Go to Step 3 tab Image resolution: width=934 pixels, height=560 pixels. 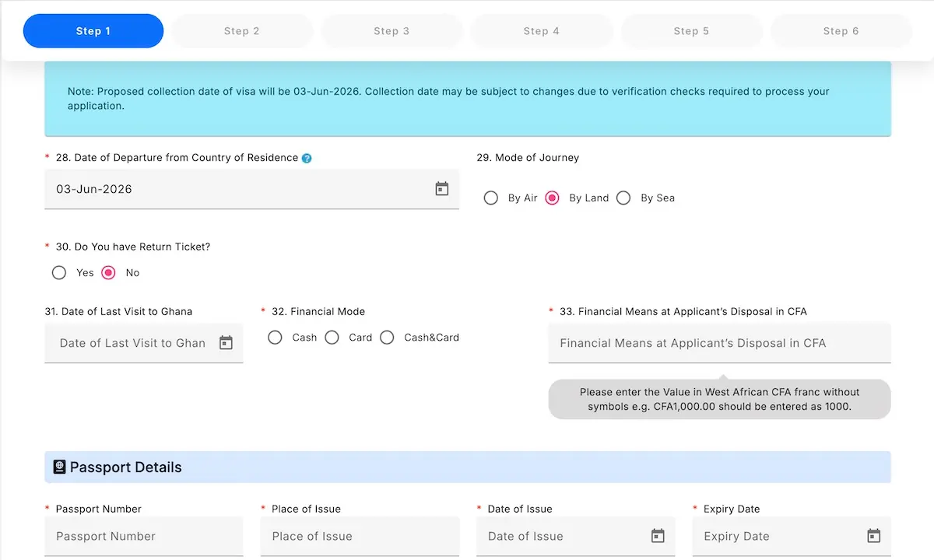392,31
